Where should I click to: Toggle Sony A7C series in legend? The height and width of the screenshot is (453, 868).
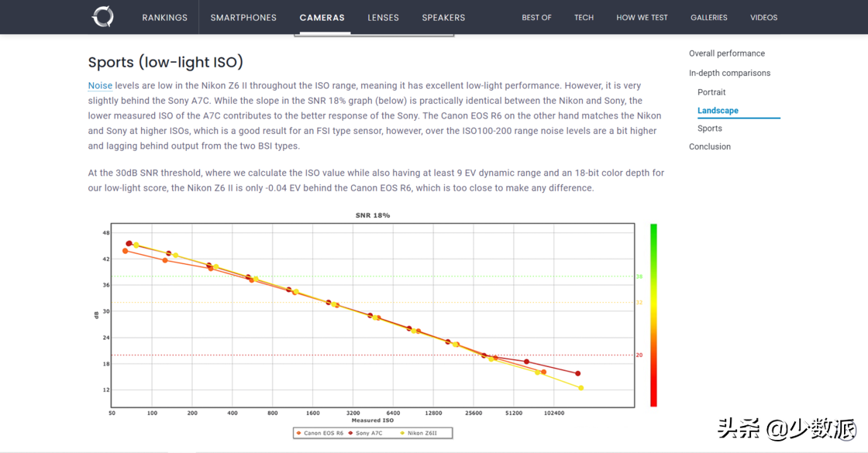tap(365, 433)
